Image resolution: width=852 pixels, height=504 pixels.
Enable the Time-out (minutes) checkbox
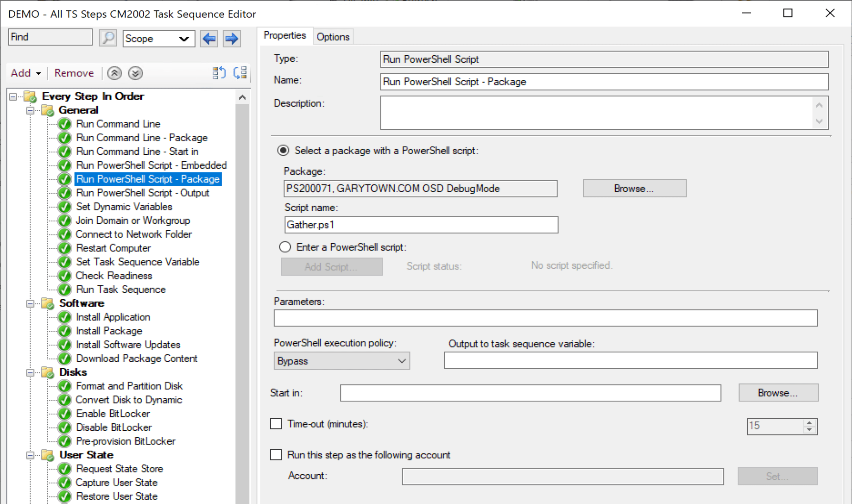[276, 423]
